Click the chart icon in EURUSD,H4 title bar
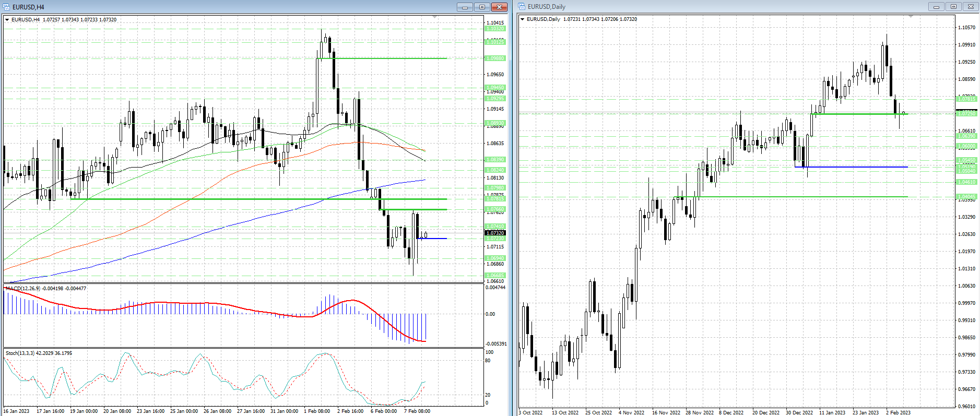 pos(7,7)
